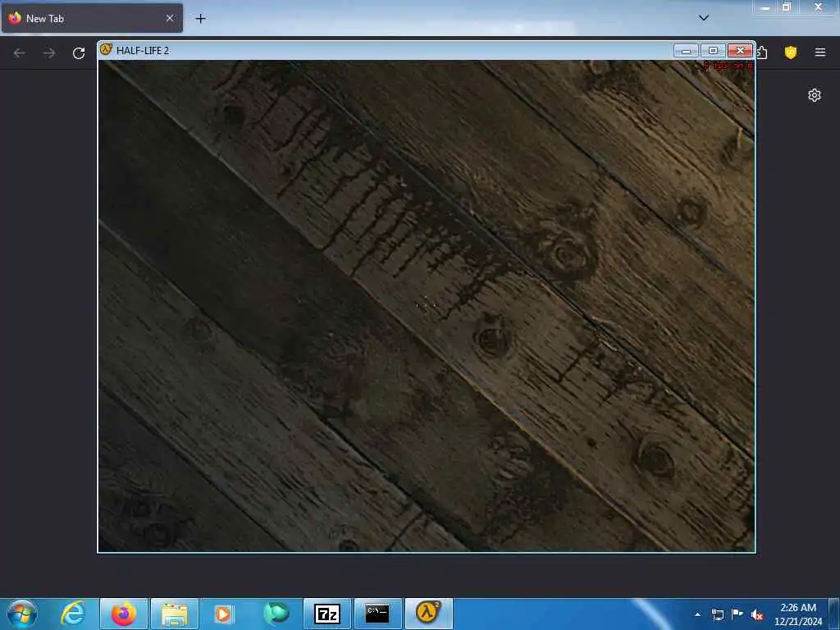Open the Firefox extensions puzzle icon
840x630 pixels.
click(x=762, y=52)
